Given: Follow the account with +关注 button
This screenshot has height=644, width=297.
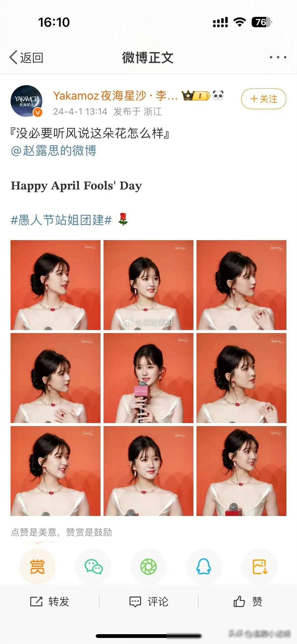Looking at the screenshot, I should coord(263,99).
